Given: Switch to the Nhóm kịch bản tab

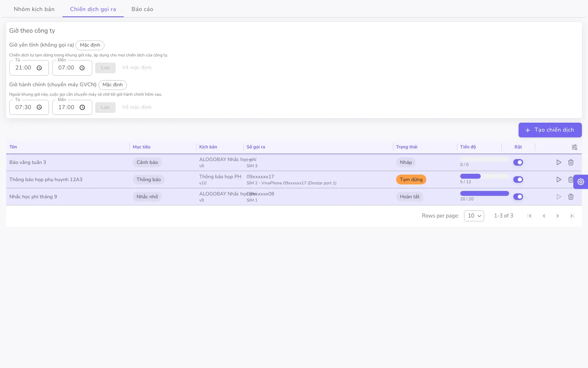Looking at the screenshot, I should pyautogui.click(x=34, y=9).
